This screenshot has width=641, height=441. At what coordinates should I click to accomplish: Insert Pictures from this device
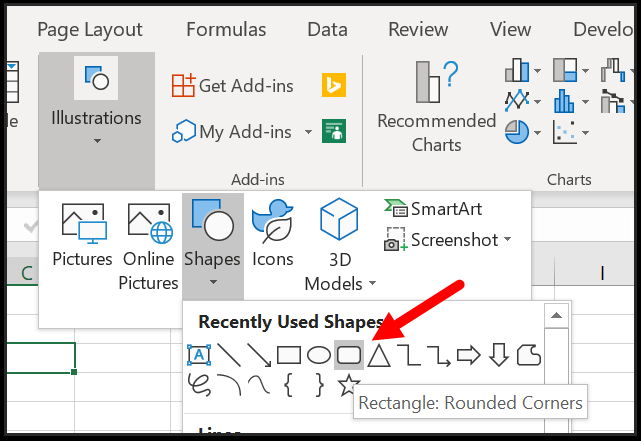[82, 235]
